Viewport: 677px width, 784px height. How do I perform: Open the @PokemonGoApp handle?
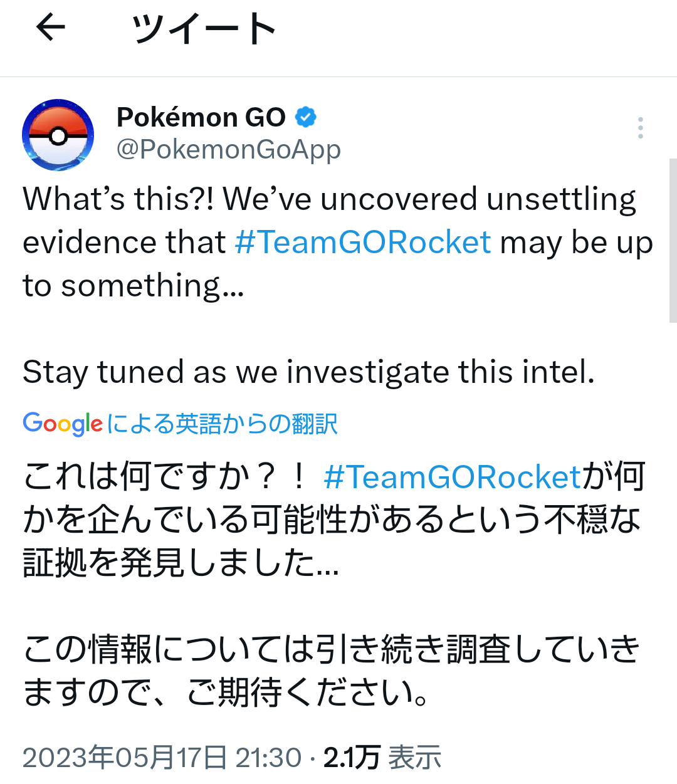point(229,150)
